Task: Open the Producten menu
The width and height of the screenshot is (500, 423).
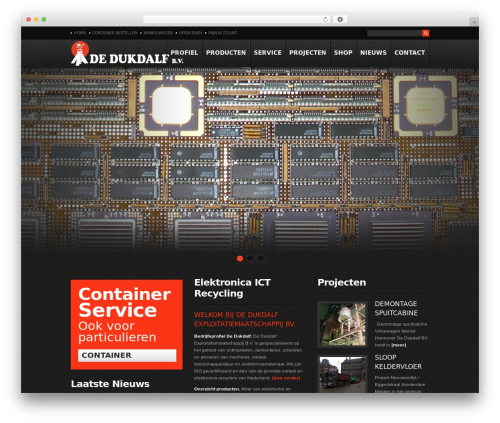Action: [226, 53]
